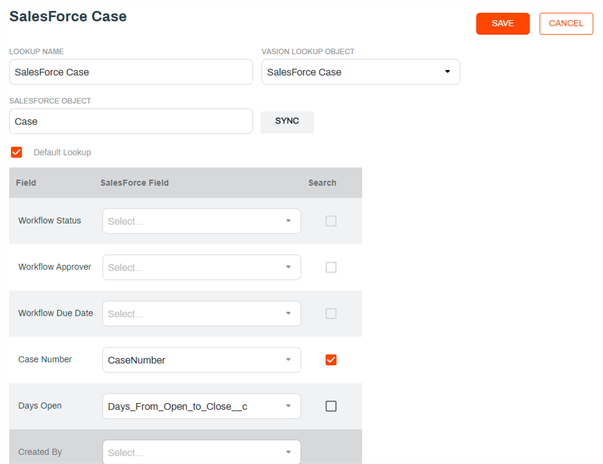Open the Workflow Status field dropdown
Image resolution: width=603 pixels, height=464 pixels.
[x=202, y=221]
